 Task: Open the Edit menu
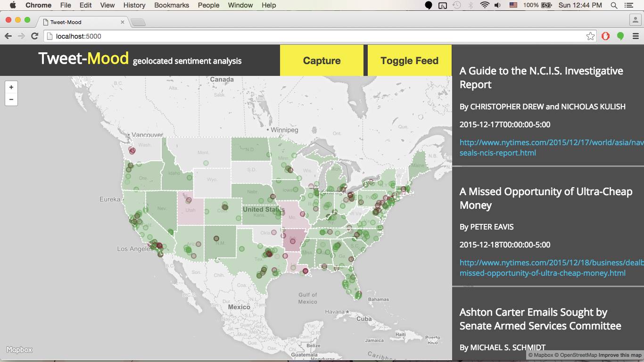coord(86,5)
